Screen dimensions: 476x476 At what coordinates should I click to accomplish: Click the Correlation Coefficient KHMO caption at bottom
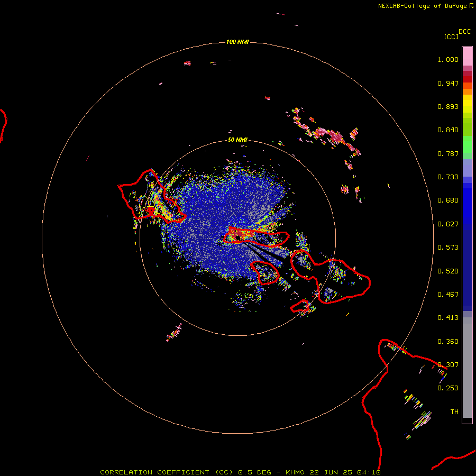tap(240, 472)
